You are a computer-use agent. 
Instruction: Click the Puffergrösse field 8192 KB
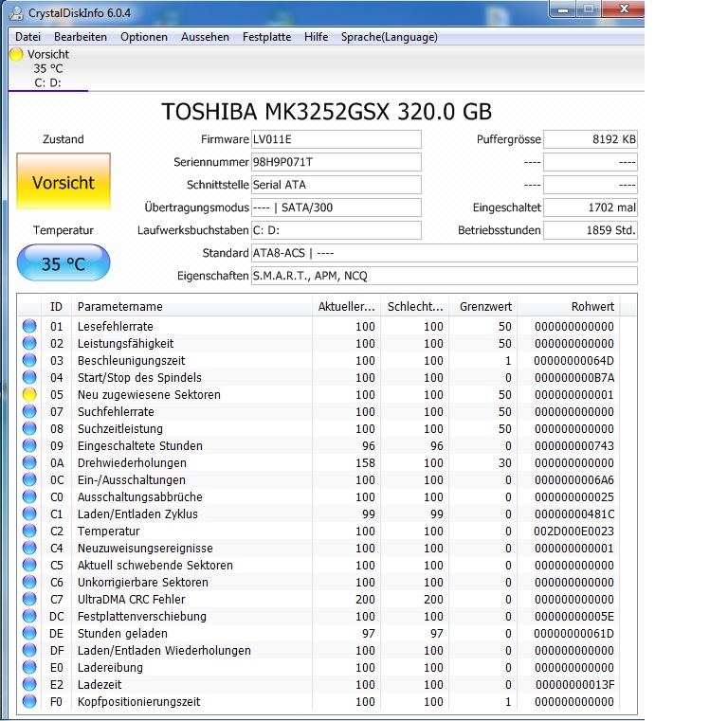pos(591,139)
